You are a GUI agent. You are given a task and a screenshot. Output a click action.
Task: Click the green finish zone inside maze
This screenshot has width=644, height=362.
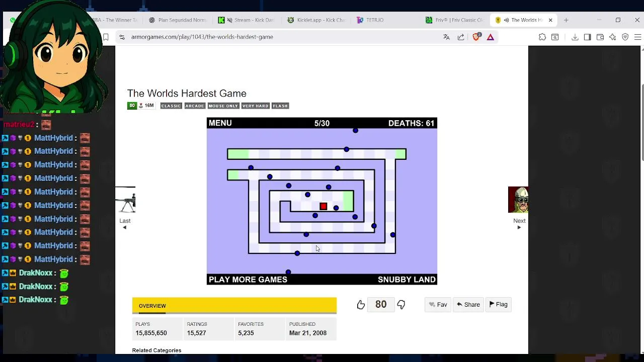348,201
